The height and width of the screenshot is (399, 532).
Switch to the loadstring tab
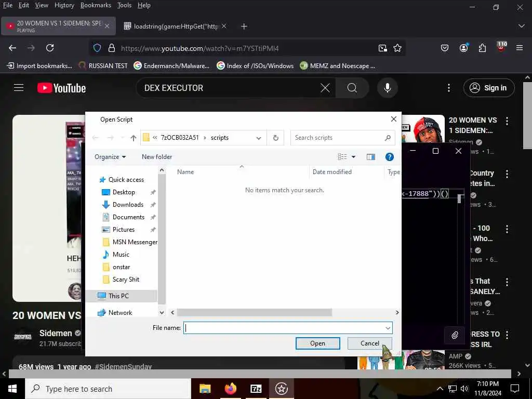pos(176,26)
